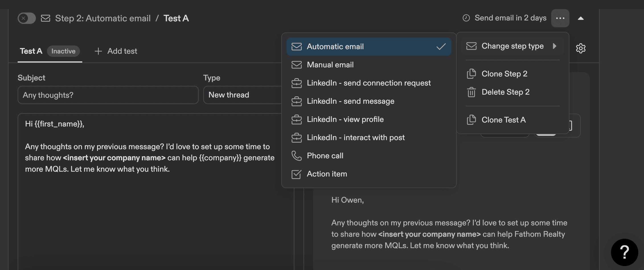Screen dimensions: 644x270
Task: Click the Hi Owen, preview greeting
Action: pos(348,200)
